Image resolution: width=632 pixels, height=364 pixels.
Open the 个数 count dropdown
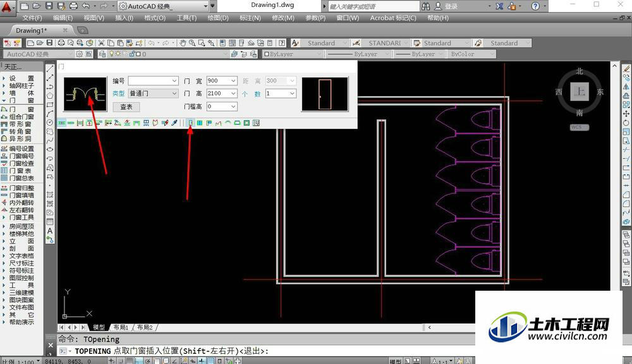(292, 94)
